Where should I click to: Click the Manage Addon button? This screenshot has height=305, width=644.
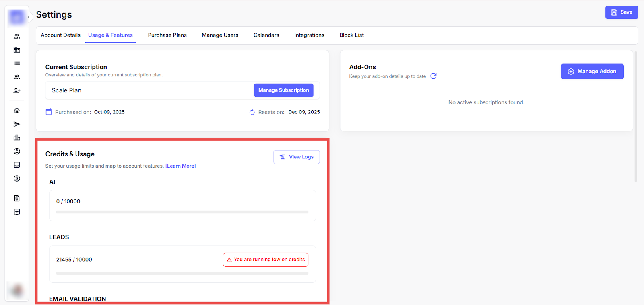tap(592, 72)
